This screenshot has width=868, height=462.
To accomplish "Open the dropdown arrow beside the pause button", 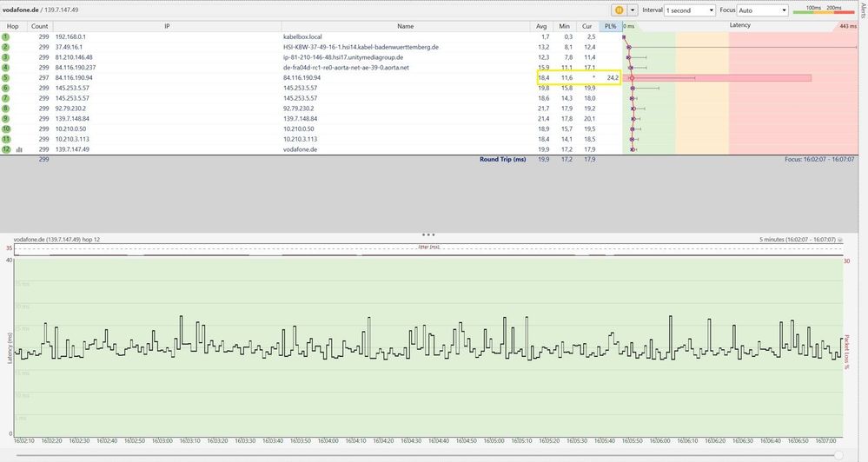I will (633, 10).
